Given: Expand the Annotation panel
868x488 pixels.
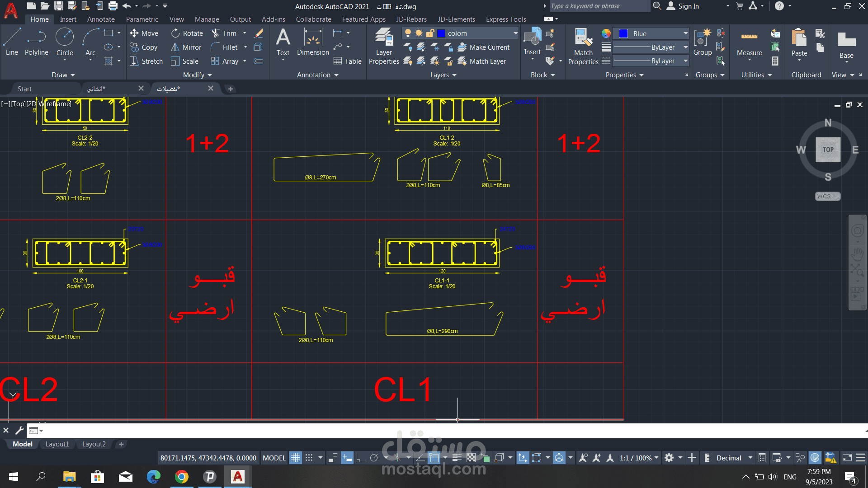Looking at the screenshot, I should pyautogui.click(x=317, y=75).
